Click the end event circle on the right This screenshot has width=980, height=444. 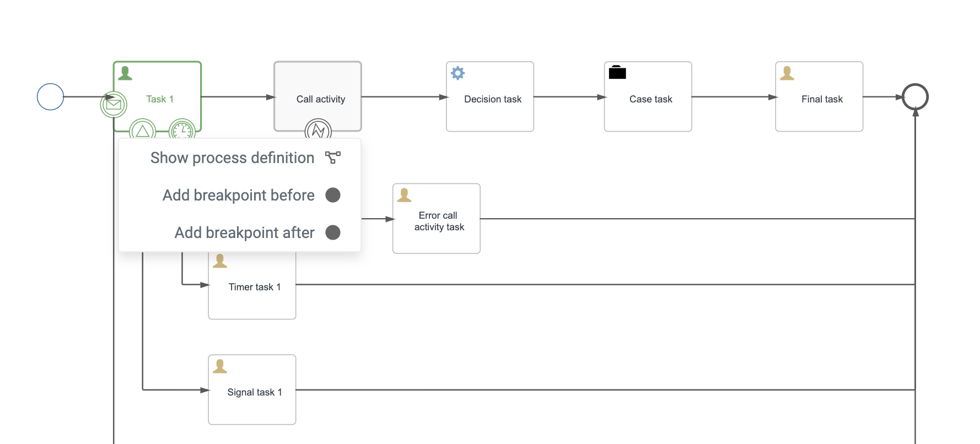point(914,96)
